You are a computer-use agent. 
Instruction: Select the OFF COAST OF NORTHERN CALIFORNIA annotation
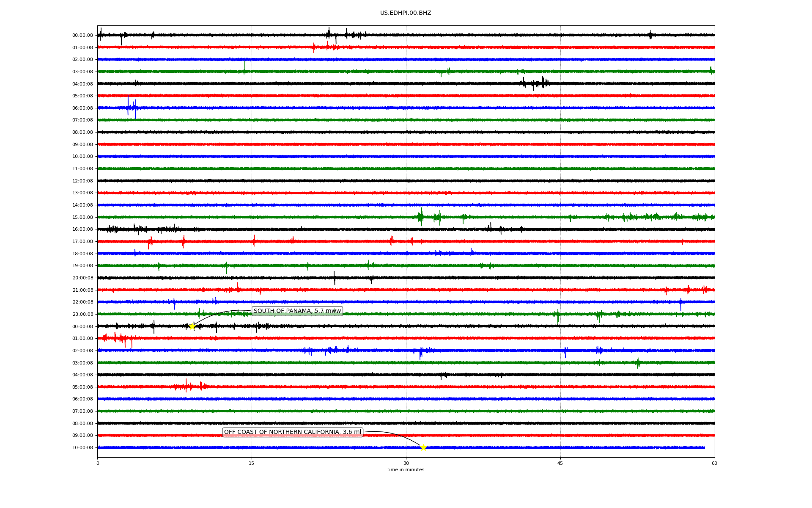click(x=293, y=432)
